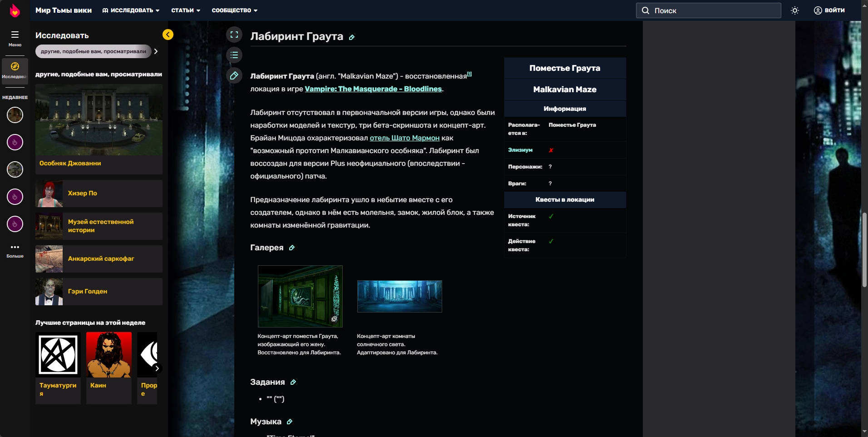868x437 pixels.
Task: Click the Malkavian Maze infobox title
Action: click(x=565, y=89)
